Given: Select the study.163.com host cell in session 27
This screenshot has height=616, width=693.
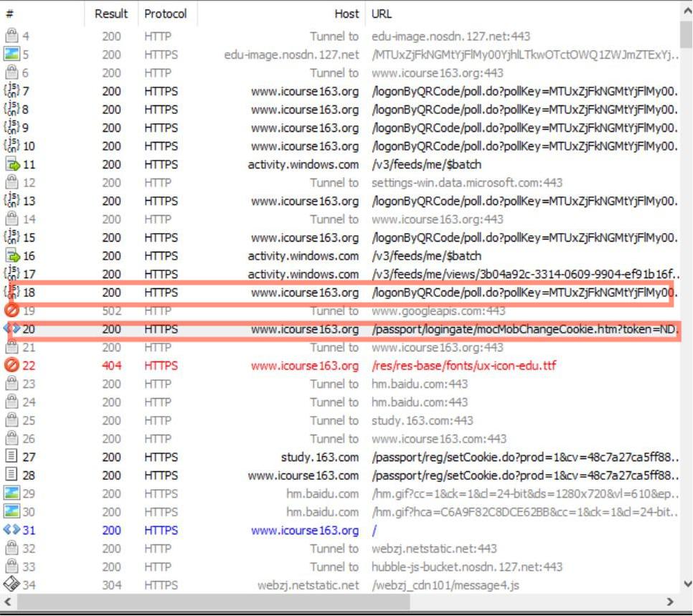Looking at the screenshot, I should coord(320,457).
